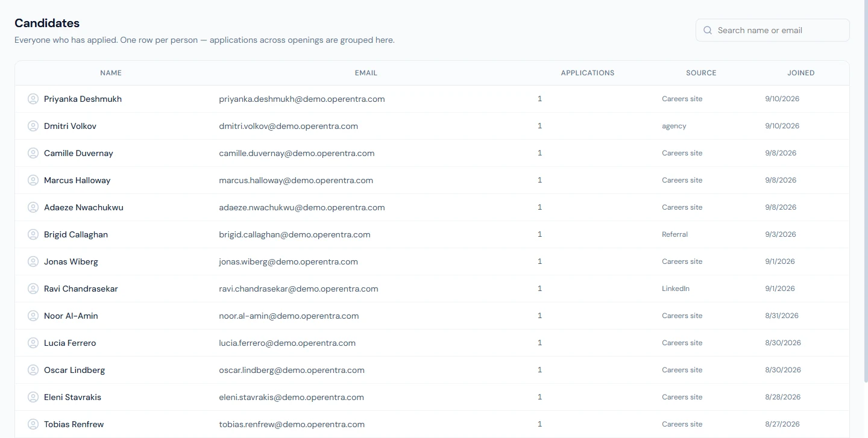Click email lucia.ferrero@demo.operentra.com
Image resolution: width=868 pixels, height=438 pixels.
point(288,343)
